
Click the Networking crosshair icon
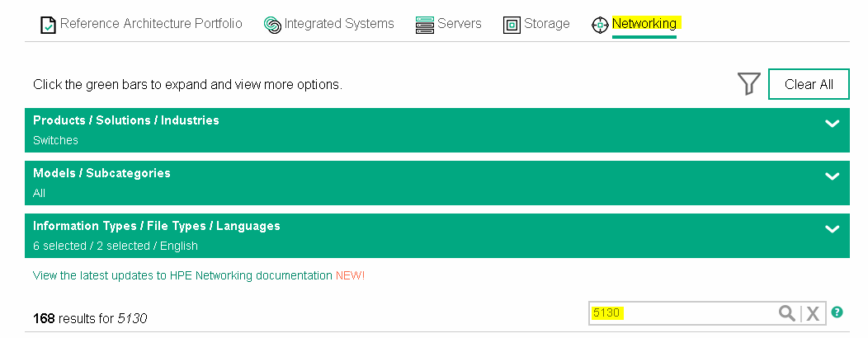tap(600, 25)
